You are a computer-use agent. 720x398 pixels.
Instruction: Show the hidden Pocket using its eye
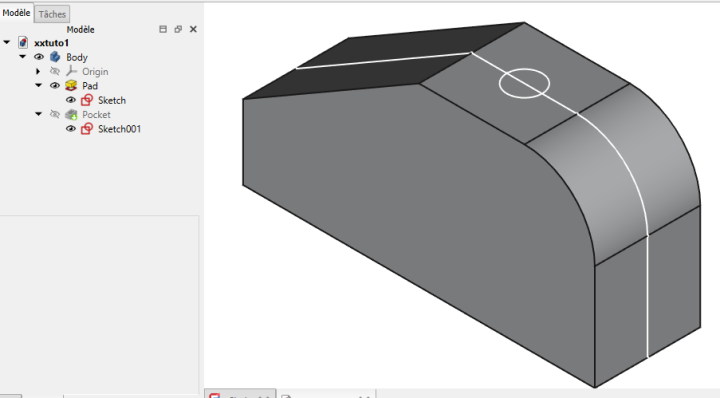(x=55, y=114)
